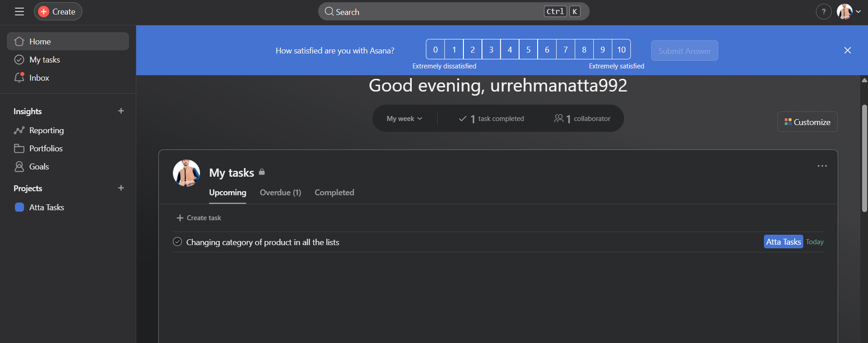Image resolution: width=868 pixels, height=343 pixels.
Task: Open My tasks in sidebar
Action: [x=68, y=59]
